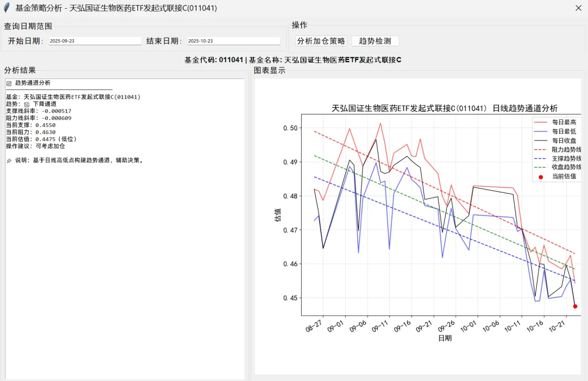Close the 基金策略分析 window
The image size is (588, 381).
[x=578, y=8]
